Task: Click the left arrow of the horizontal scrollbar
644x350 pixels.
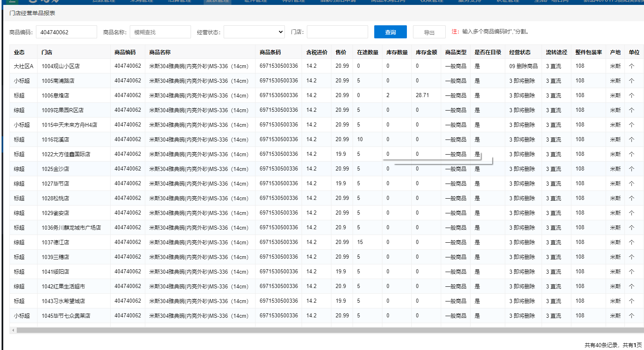Action: pyautogui.click(x=13, y=330)
